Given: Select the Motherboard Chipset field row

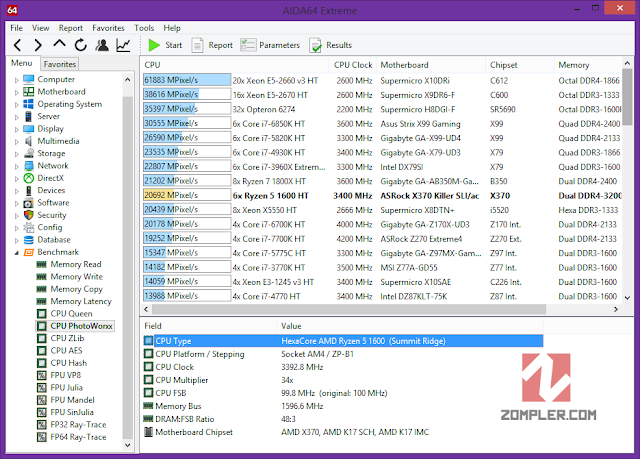Looking at the screenshot, I should point(343,432).
